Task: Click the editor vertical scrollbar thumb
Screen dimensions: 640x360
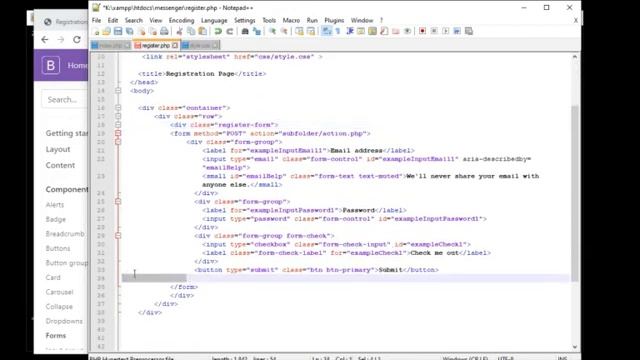Action: (x=575, y=193)
